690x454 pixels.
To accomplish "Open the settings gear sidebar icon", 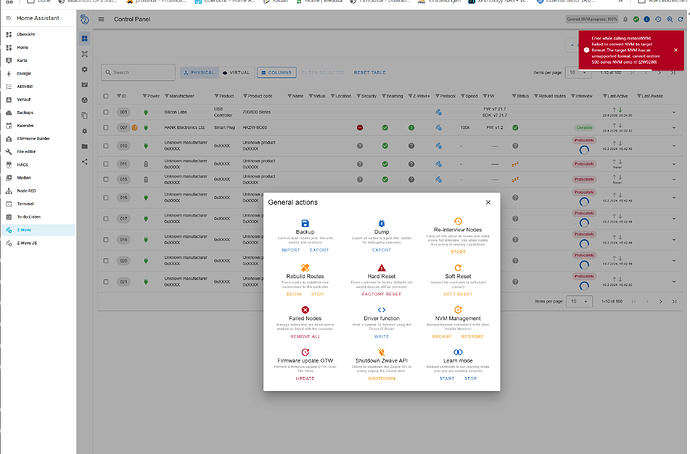I will coord(84,69).
